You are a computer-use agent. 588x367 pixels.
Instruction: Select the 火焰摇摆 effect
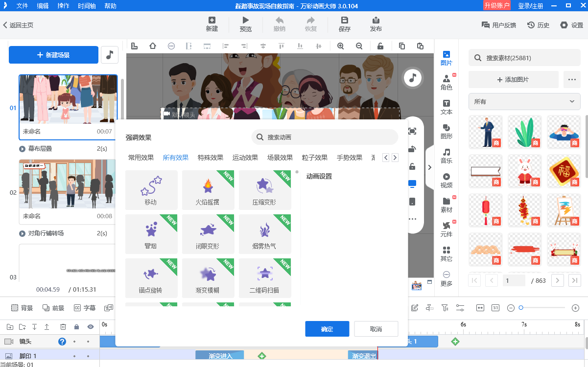(x=208, y=190)
